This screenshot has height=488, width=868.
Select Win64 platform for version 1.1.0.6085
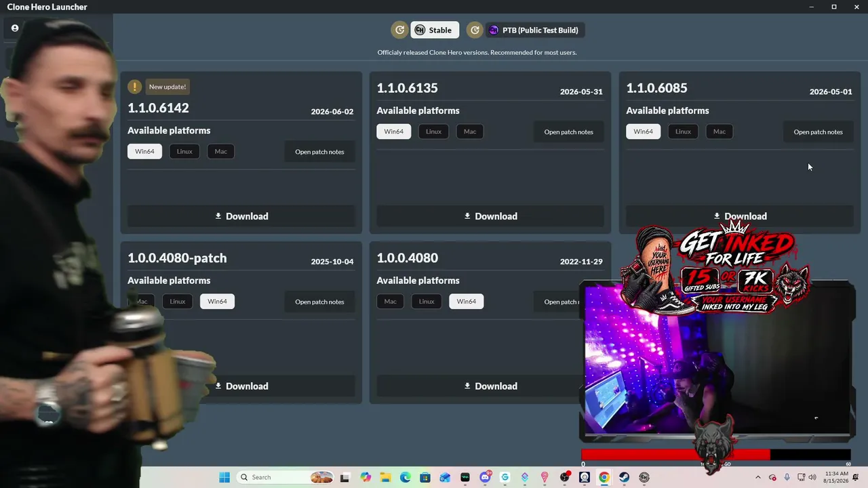point(643,131)
